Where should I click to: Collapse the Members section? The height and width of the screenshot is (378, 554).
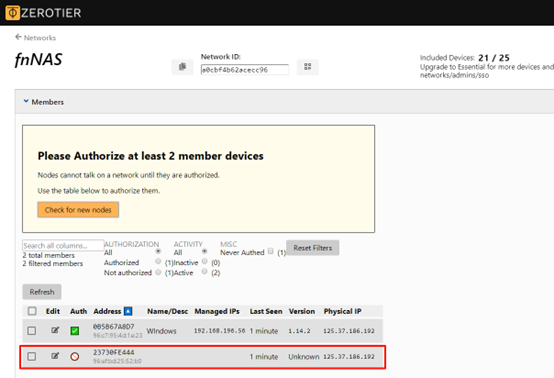[43, 102]
